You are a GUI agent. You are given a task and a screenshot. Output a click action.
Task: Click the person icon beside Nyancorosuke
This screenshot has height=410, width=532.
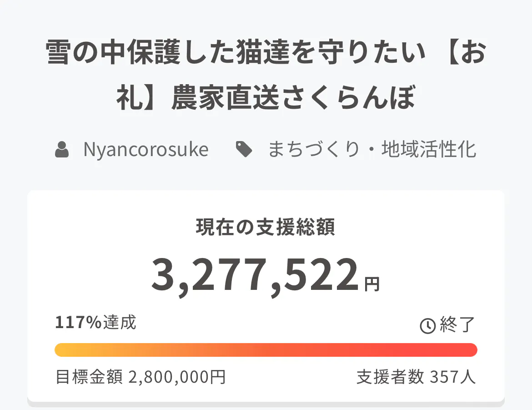click(62, 150)
